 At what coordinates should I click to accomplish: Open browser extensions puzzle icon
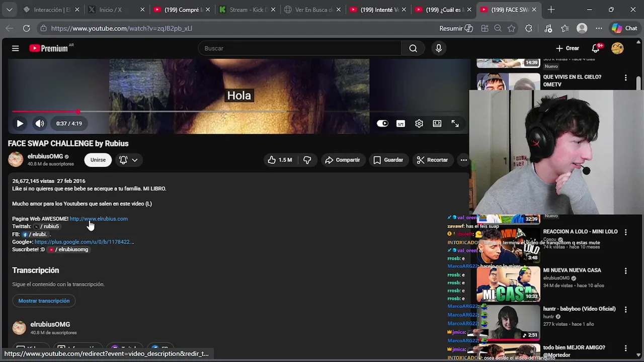pyautogui.click(x=528, y=28)
